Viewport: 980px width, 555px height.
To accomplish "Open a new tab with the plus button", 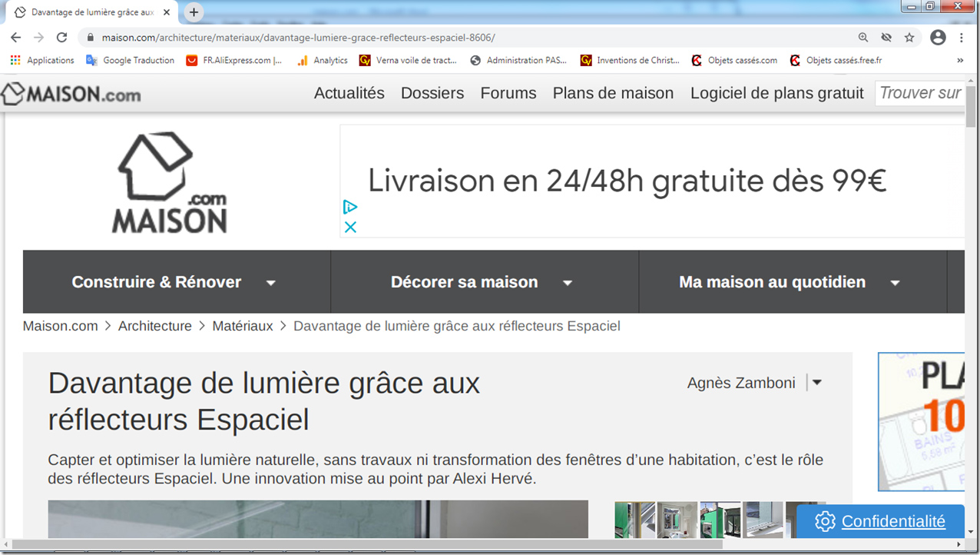I will coord(194,12).
